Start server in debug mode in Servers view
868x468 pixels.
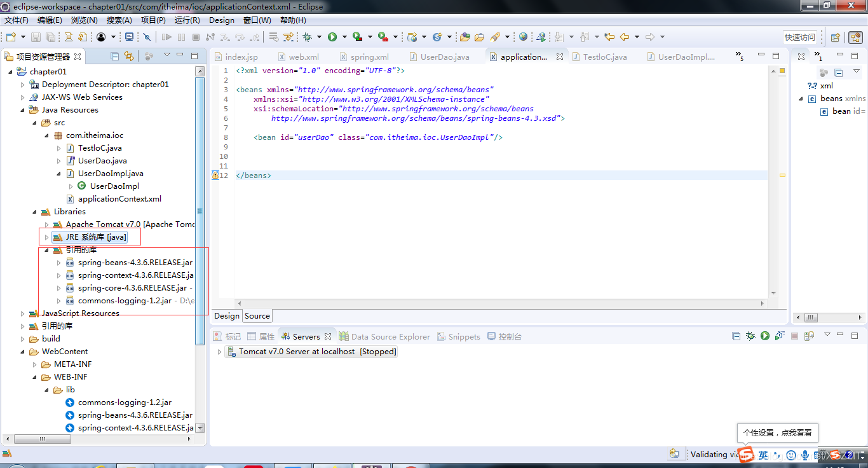point(750,336)
